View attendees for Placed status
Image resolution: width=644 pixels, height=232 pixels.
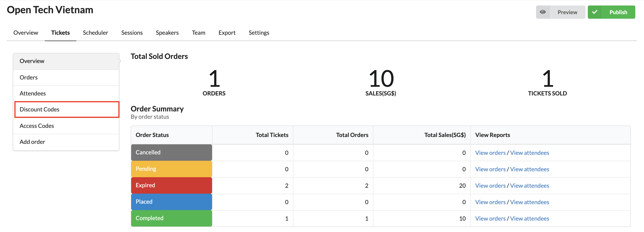point(529,202)
